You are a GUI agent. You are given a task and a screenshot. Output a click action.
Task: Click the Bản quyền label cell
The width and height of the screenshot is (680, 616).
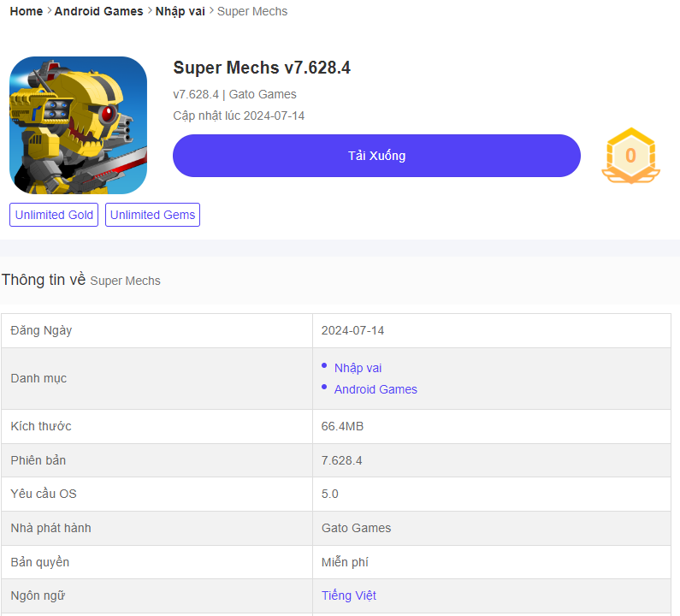pos(157,562)
